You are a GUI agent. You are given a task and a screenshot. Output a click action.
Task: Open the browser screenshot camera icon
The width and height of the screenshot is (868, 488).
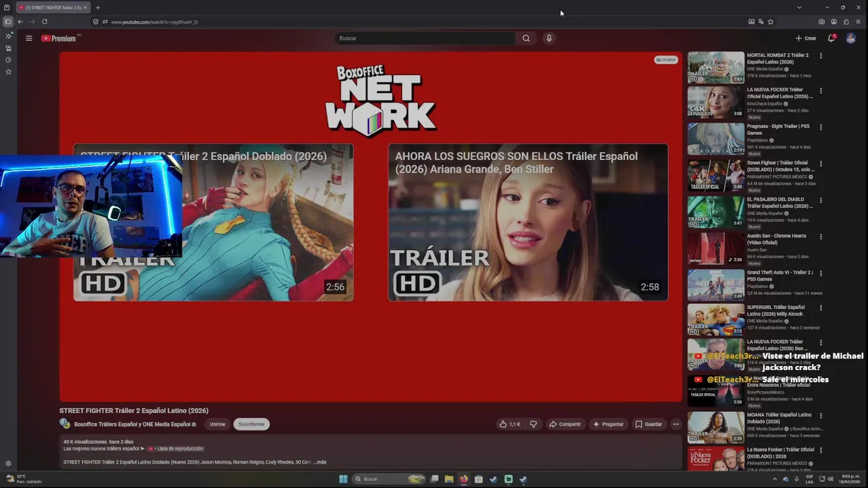pyautogui.click(x=821, y=22)
